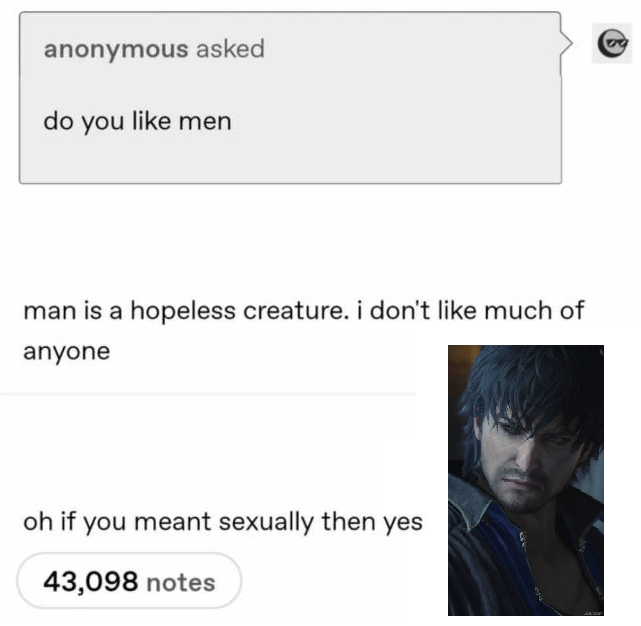The image size is (641, 626).
Task: Click the word 'anyone' in the reply
Action: point(67,352)
